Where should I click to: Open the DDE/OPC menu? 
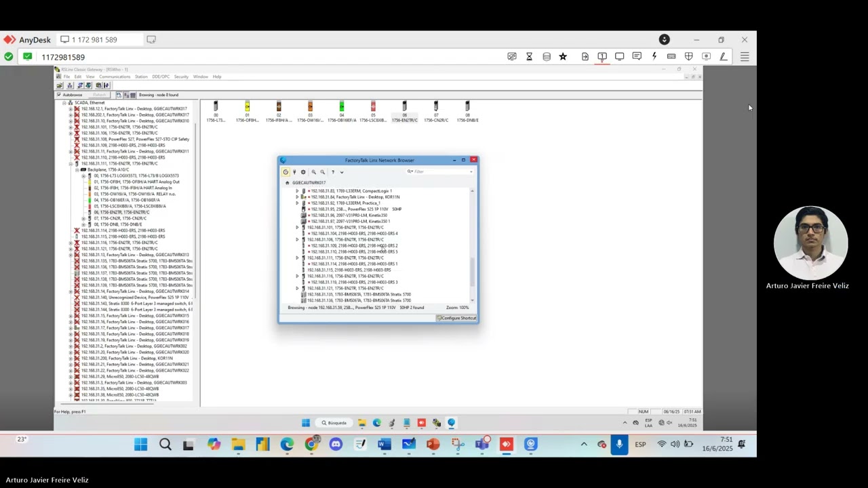point(161,77)
